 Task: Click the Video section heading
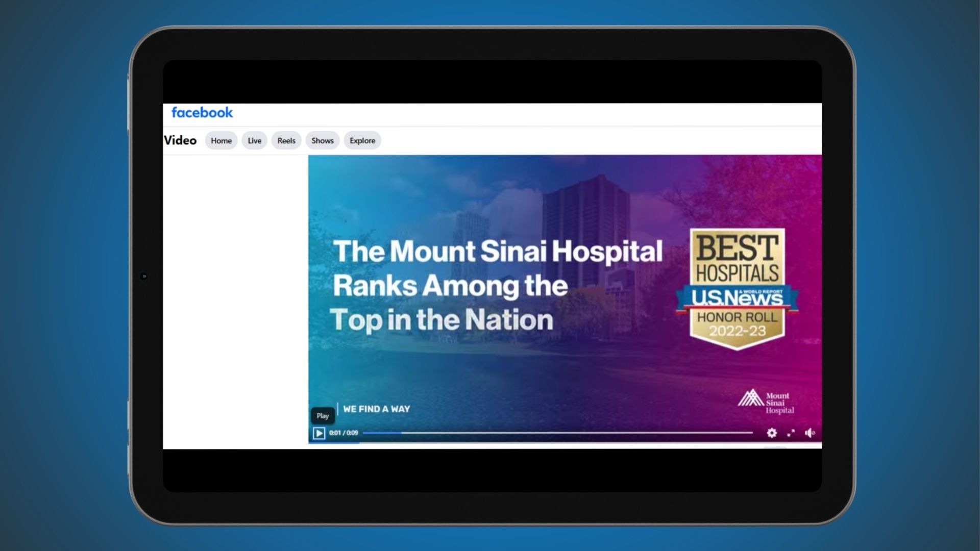(180, 140)
